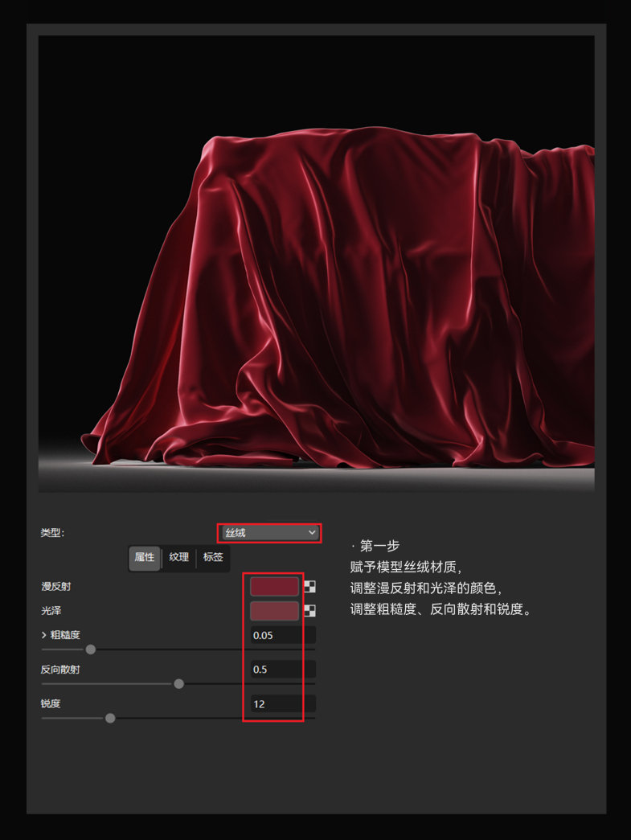631x840 pixels.
Task: Click the 第一步 instruction heading
Action: pos(379,546)
